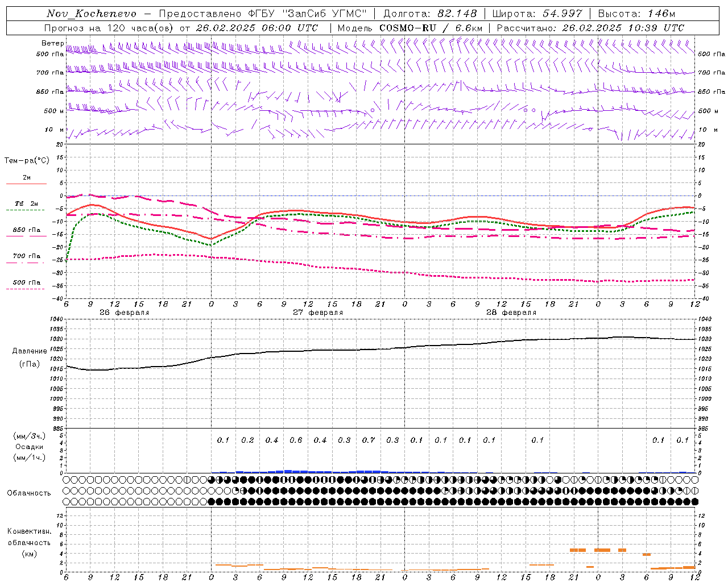Viewport: 728px width, 582px height.
Task: Click the "850 гПа" temperature legend entry
Action: [x=27, y=230]
